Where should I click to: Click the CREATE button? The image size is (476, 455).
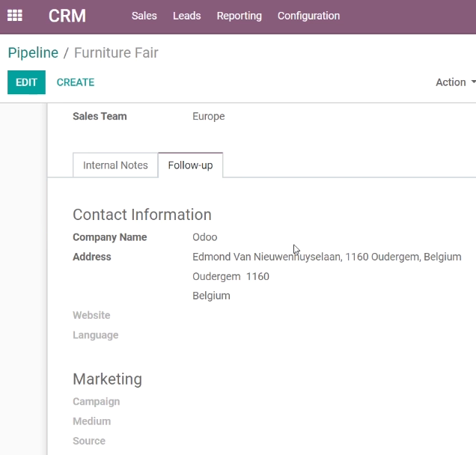(x=76, y=82)
